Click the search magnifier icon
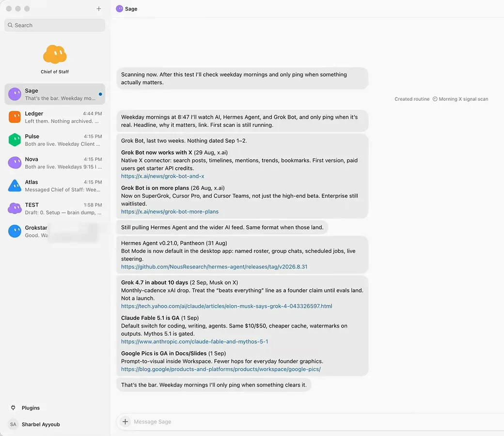 tap(10, 25)
